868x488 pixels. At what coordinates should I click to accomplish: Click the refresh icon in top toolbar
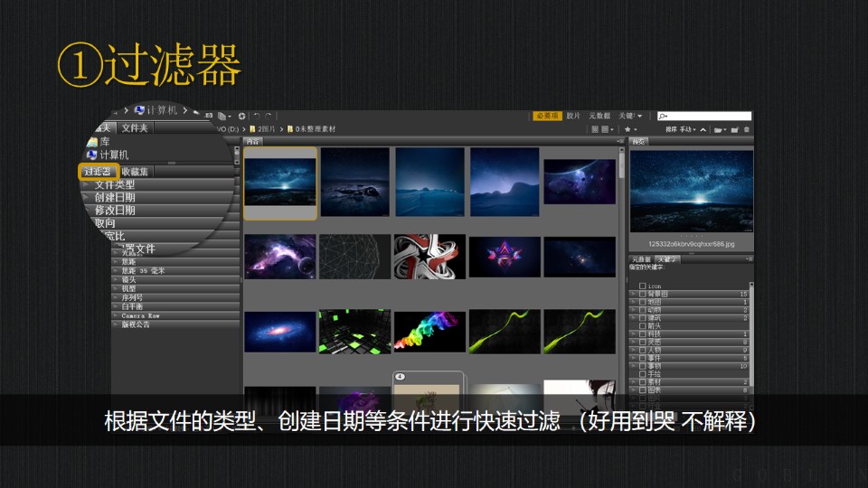[241, 116]
